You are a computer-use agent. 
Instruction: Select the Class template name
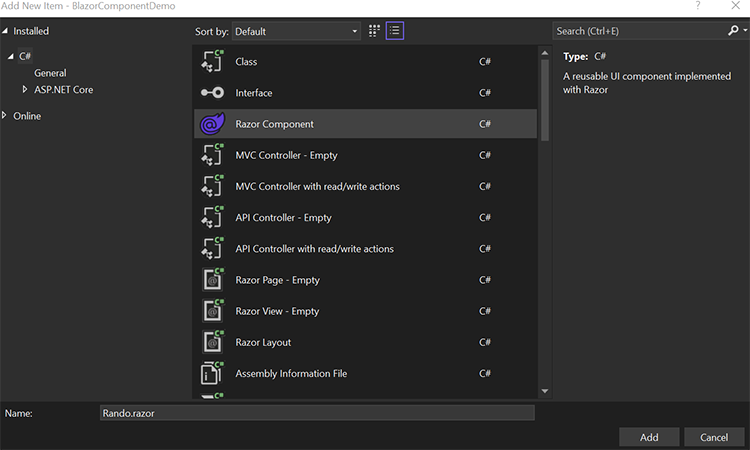point(246,62)
